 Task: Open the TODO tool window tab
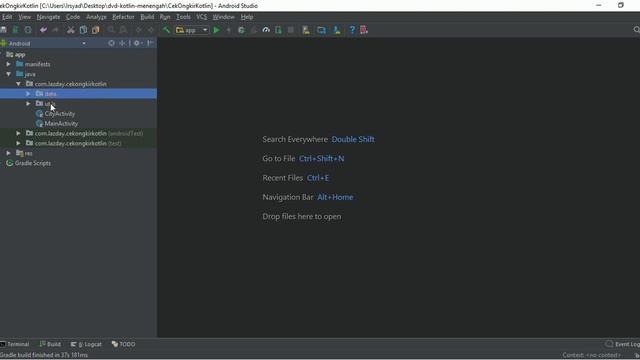click(123, 344)
